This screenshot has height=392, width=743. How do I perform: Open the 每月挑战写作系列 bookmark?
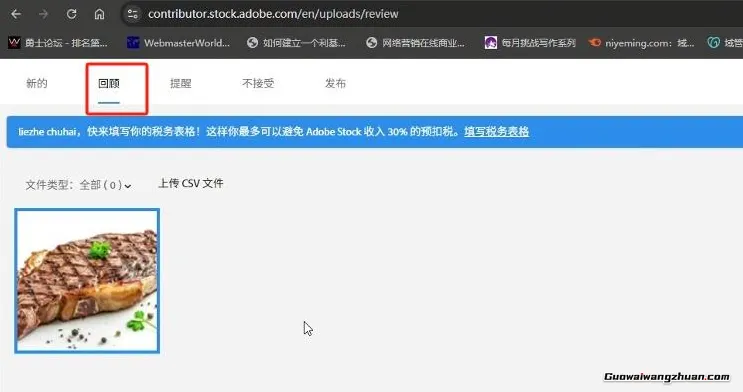point(530,43)
